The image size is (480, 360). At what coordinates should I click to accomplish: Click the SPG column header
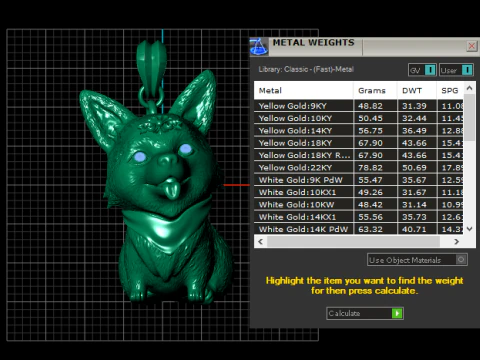(450, 90)
